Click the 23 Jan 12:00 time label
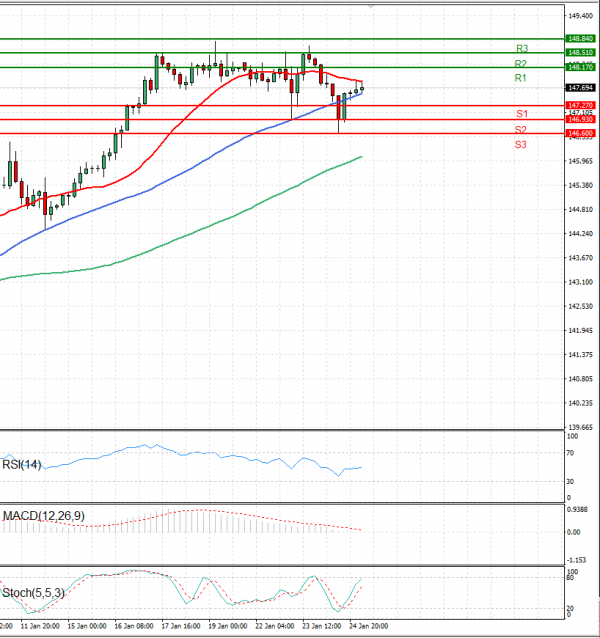The height and width of the screenshot is (638, 600). click(x=322, y=626)
